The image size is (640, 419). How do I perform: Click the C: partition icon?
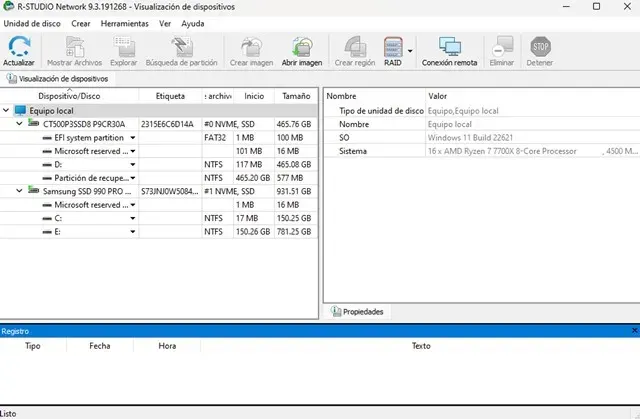(47, 219)
